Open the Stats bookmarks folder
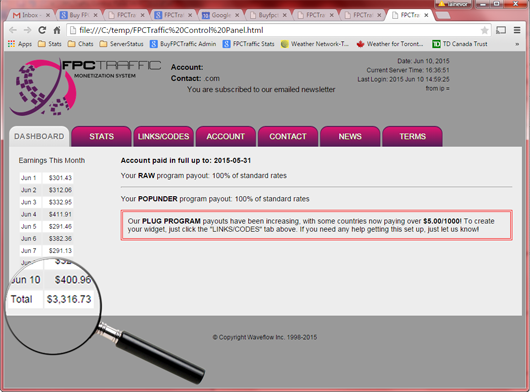Image resolution: width=530 pixels, height=392 pixels. click(50, 44)
